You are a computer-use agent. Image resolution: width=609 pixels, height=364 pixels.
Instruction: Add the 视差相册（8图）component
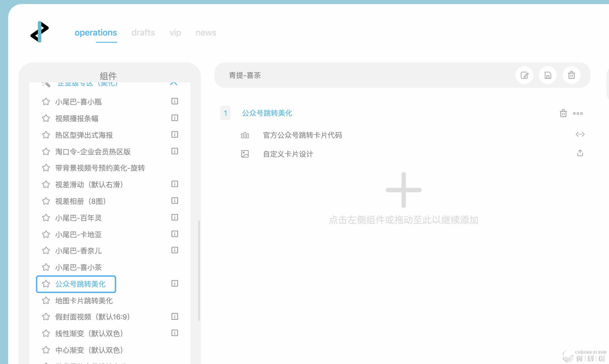[x=80, y=201]
